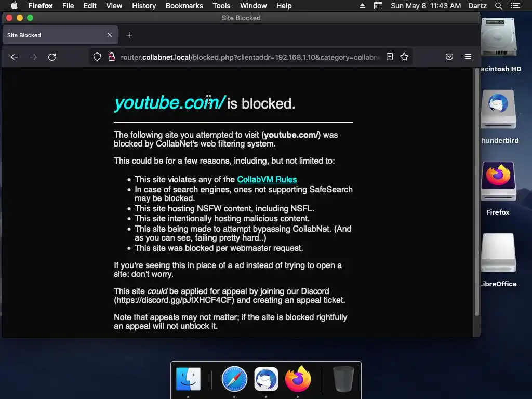
Task: Open Finder from the Dock
Action: pyautogui.click(x=188, y=379)
